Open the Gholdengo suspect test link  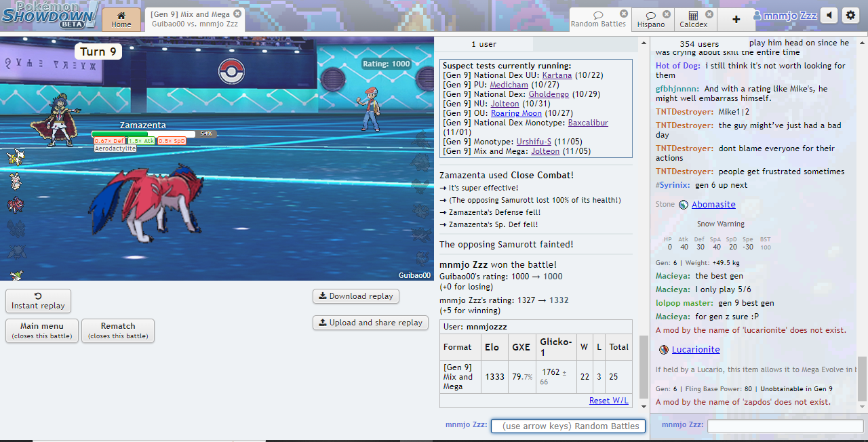pos(549,94)
